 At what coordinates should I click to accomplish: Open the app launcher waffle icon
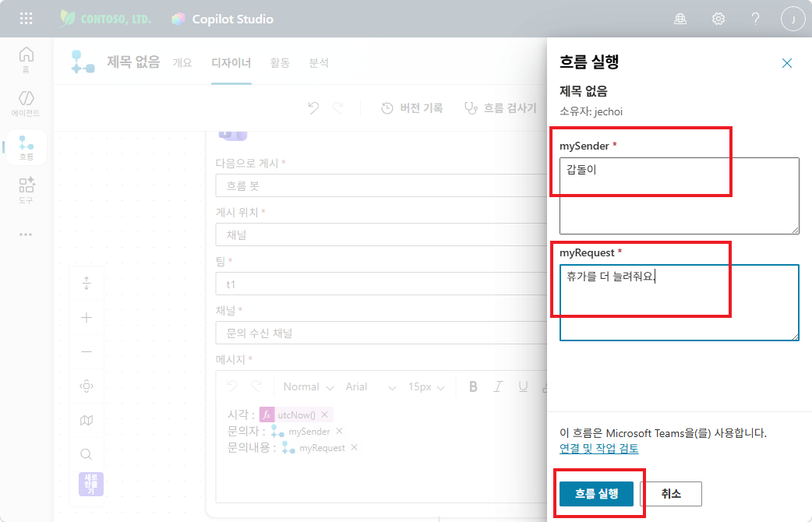(26, 19)
